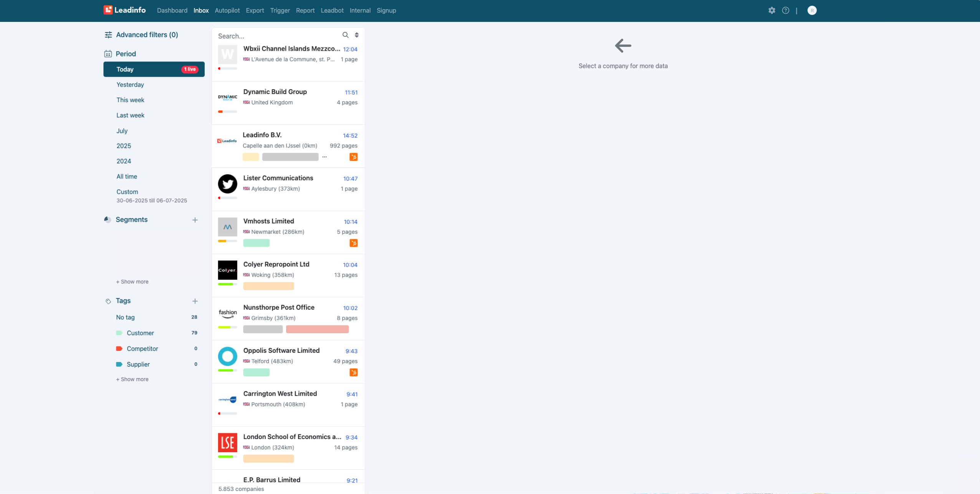Screen dimensions: 980x494
Task: Open the Internal menu
Action: (x=360, y=10)
